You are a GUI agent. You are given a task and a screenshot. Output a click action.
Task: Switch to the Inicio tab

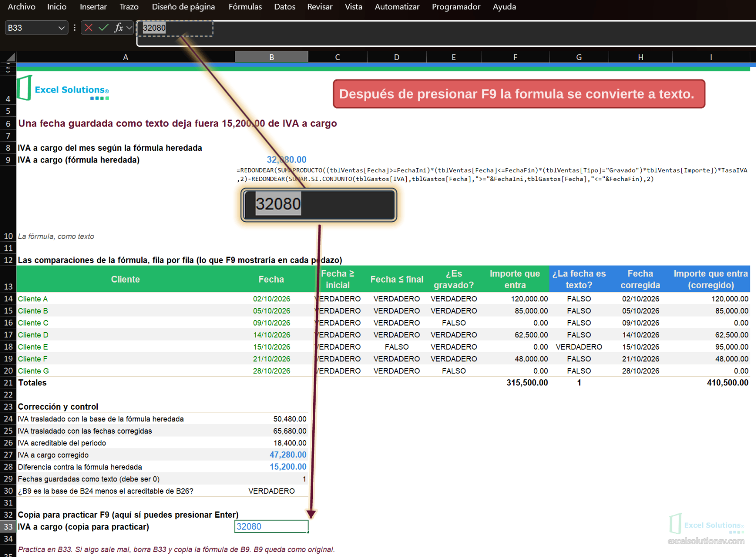tap(57, 7)
